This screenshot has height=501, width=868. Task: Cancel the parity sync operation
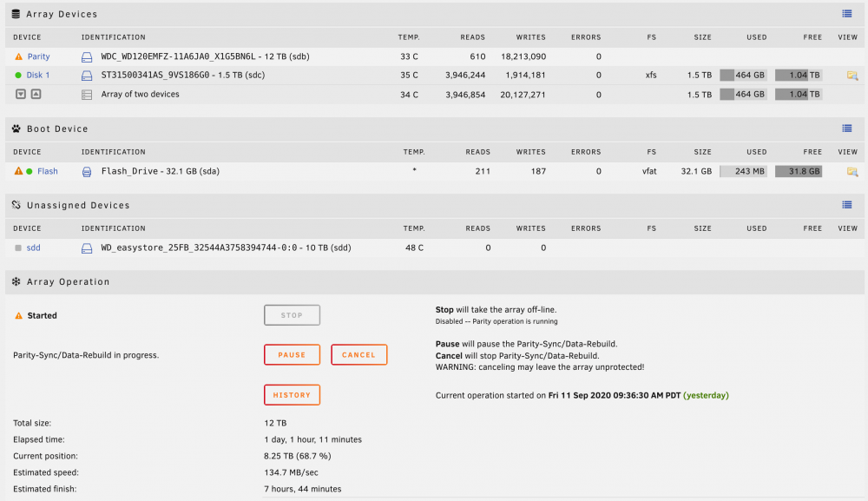[x=358, y=355]
